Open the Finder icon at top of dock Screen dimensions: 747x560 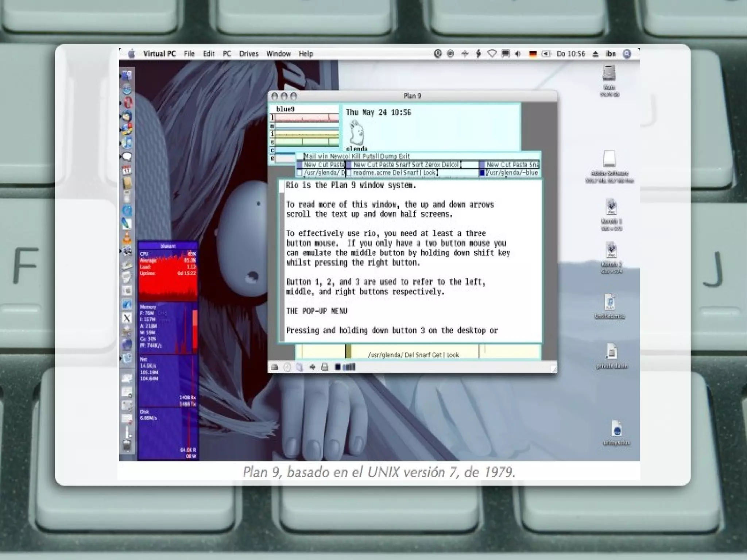pos(127,76)
